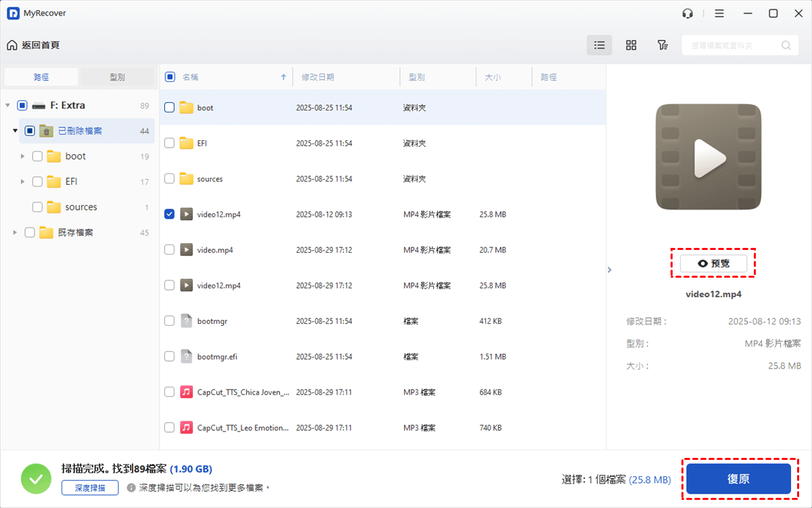Collapse the F: Extra drive node

pyautogui.click(x=7, y=106)
